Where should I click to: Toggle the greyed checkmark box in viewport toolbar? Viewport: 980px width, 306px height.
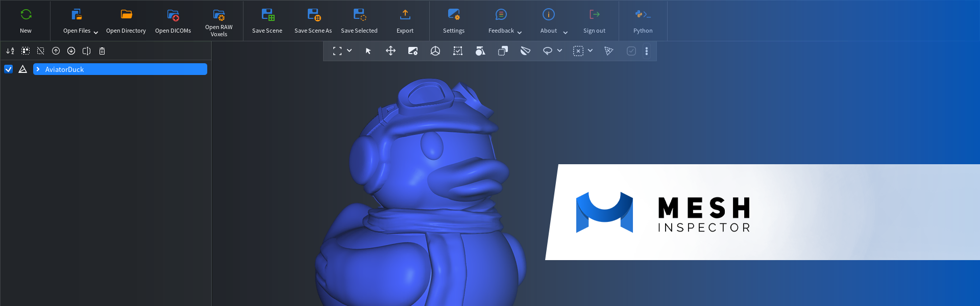[x=631, y=51]
